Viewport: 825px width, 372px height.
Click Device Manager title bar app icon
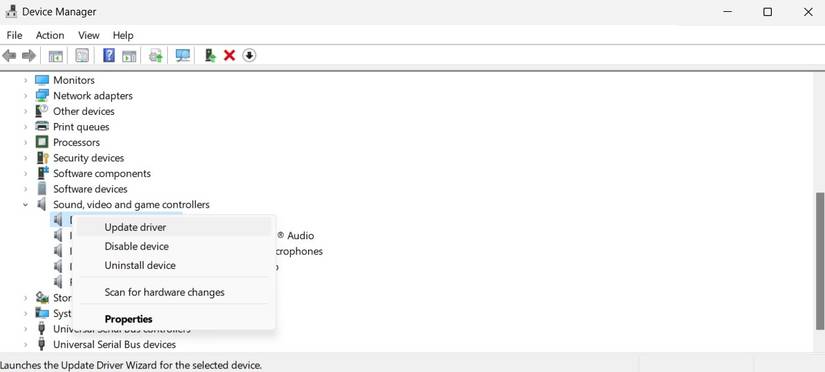pyautogui.click(x=11, y=12)
